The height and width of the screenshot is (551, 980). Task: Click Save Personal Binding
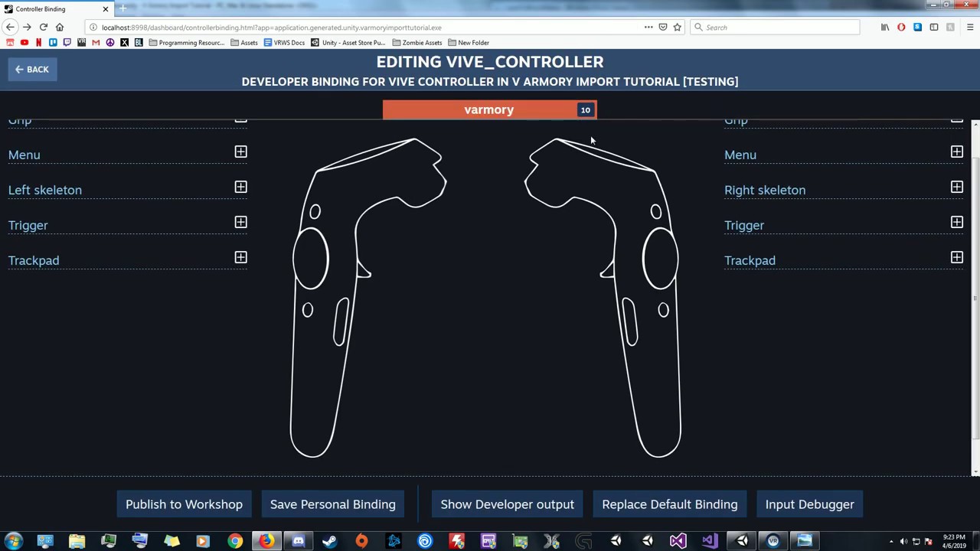click(333, 504)
